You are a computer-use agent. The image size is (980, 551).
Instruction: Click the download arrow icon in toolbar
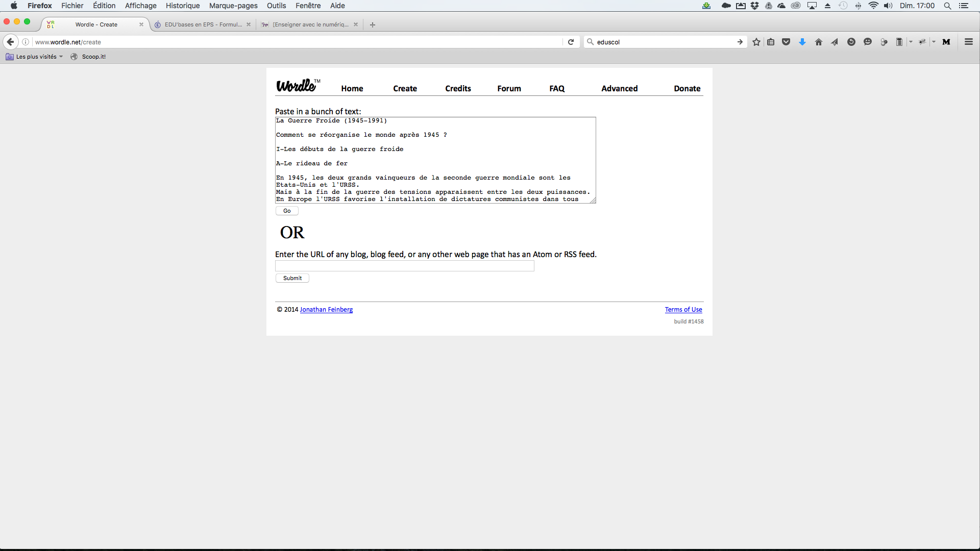tap(803, 42)
